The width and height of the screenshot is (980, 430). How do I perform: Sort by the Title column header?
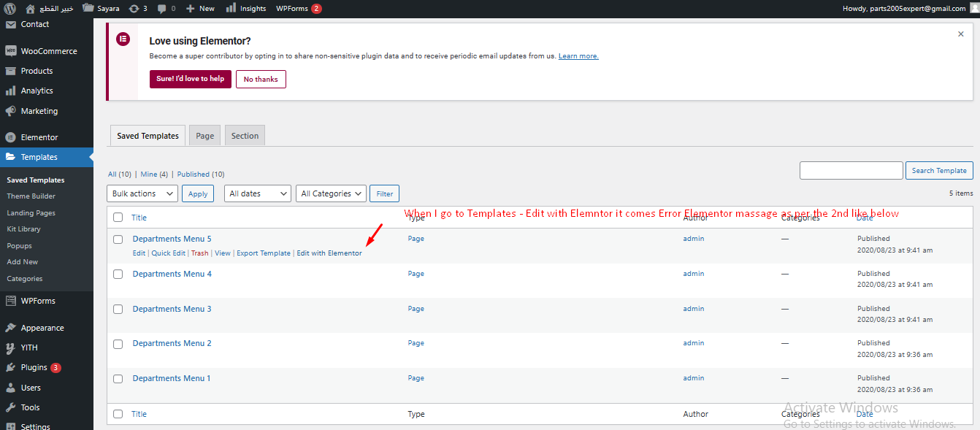pos(139,218)
